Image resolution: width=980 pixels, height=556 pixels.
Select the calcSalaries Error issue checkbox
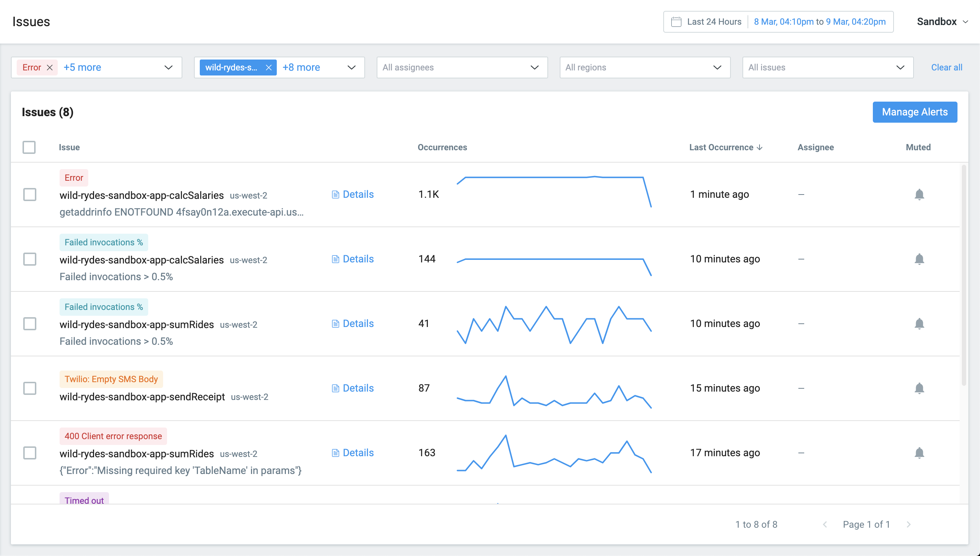(x=30, y=195)
